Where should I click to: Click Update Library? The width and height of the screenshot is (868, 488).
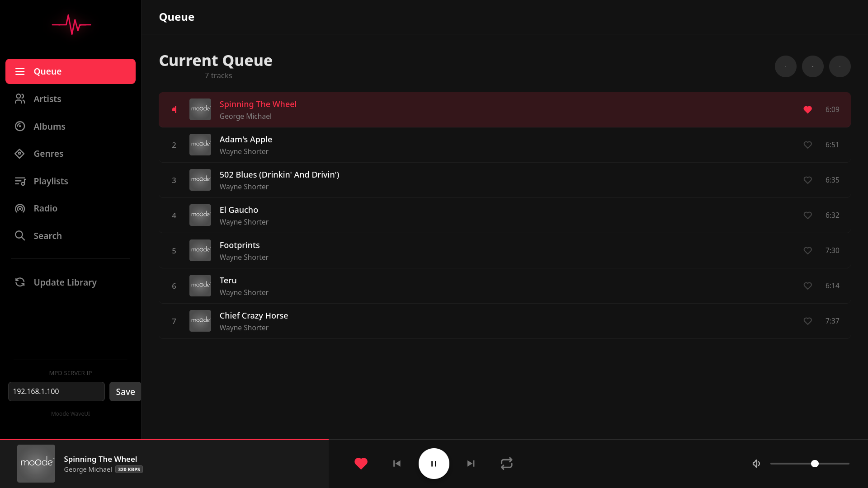point(65,282)
